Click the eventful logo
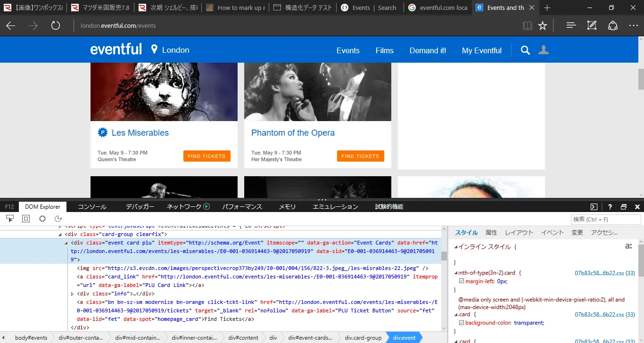 click(x=116, y=49)
